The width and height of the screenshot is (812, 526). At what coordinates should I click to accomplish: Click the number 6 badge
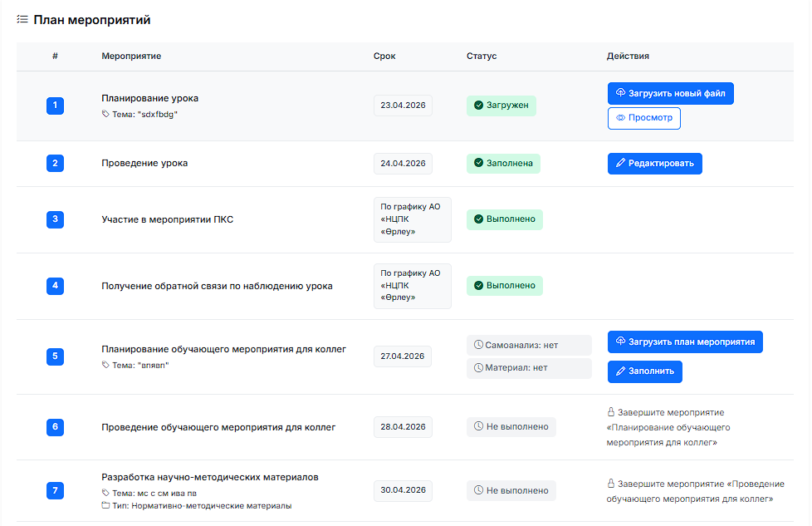[x=56, y=427]
